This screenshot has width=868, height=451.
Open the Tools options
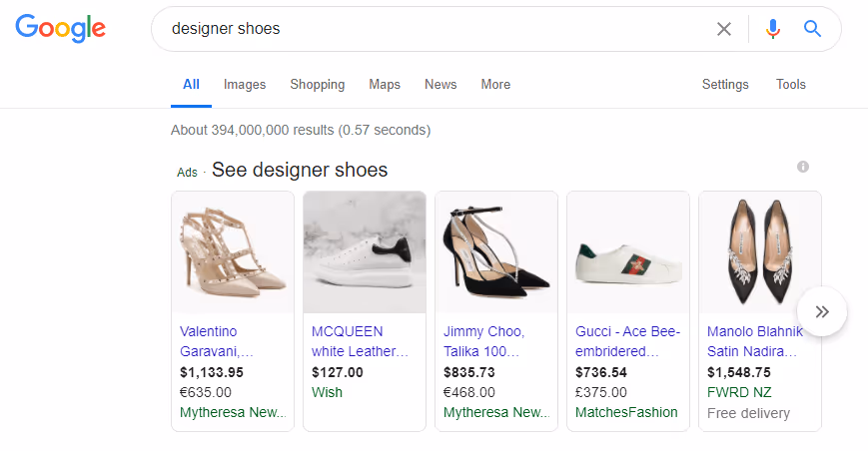(790, 85)
